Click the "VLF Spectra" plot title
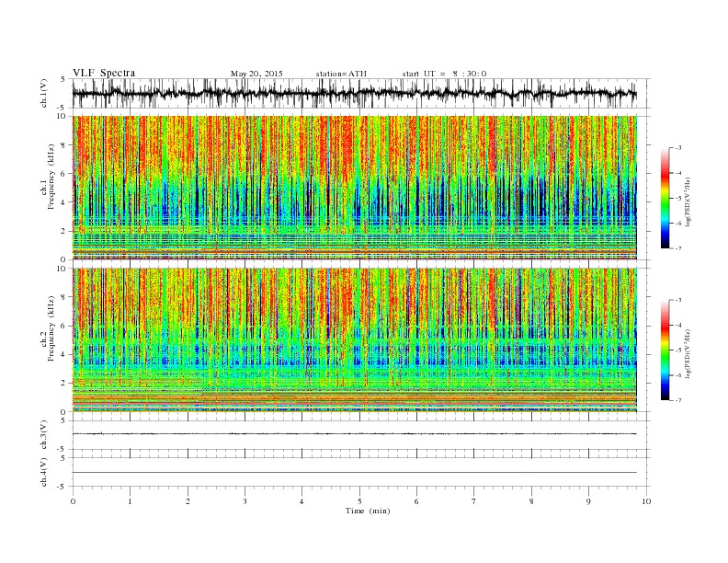Viewport: 728px width, 563px height. click(104, 73)
